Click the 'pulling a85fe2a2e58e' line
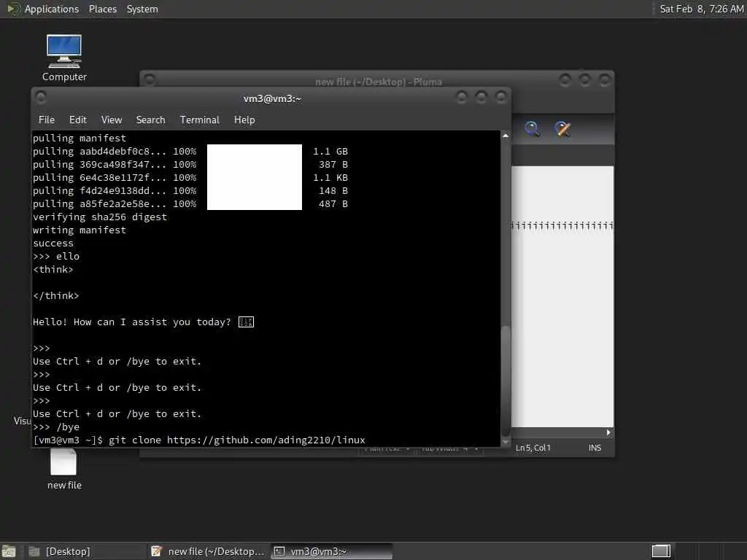 point(190,204)
